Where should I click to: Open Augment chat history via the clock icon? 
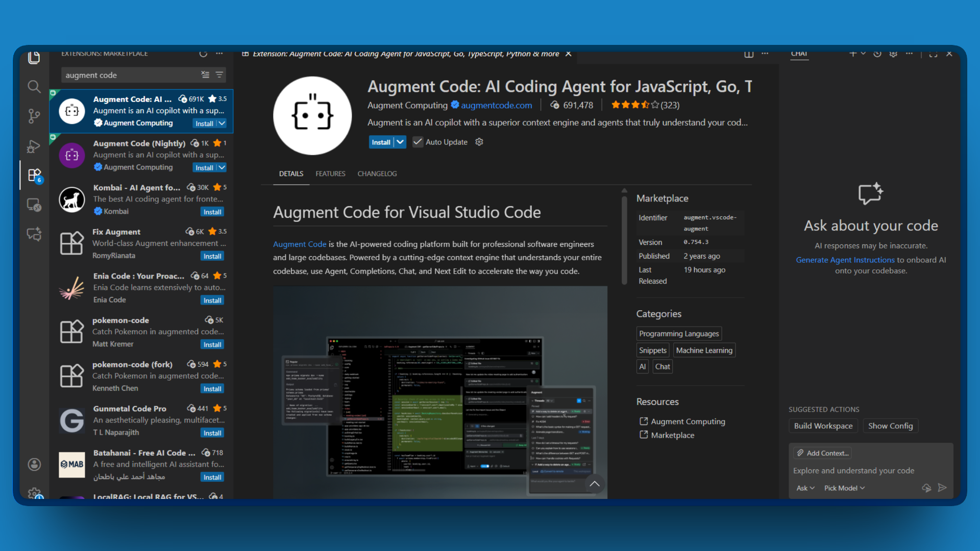pos(877,54)
